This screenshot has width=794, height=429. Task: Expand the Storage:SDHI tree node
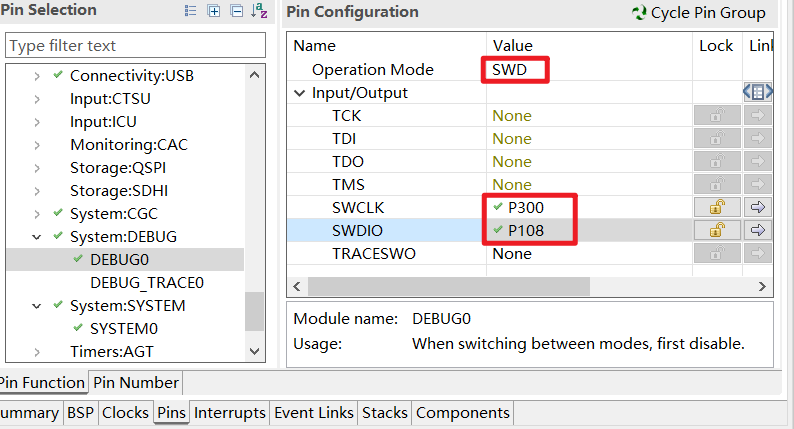(37, 191)
